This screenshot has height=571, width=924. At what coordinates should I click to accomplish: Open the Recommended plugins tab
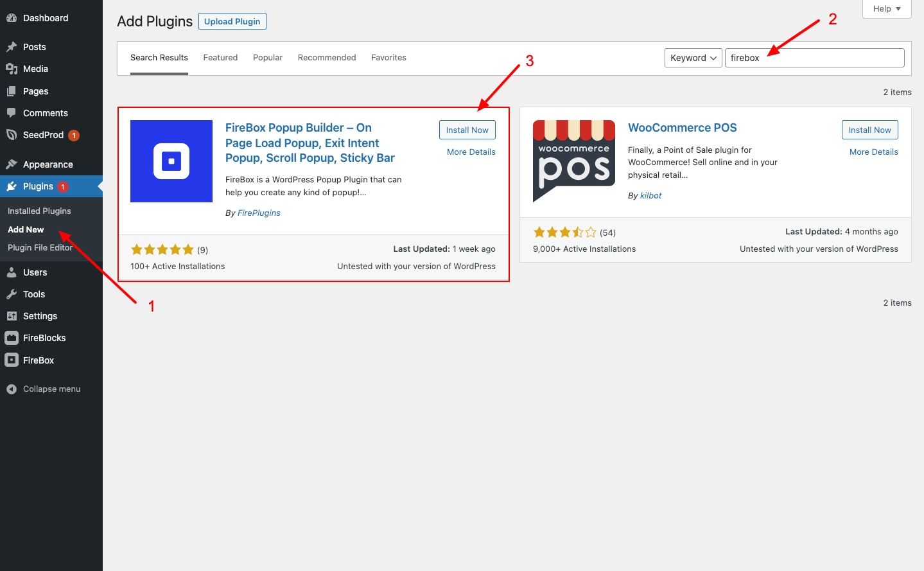326,57
